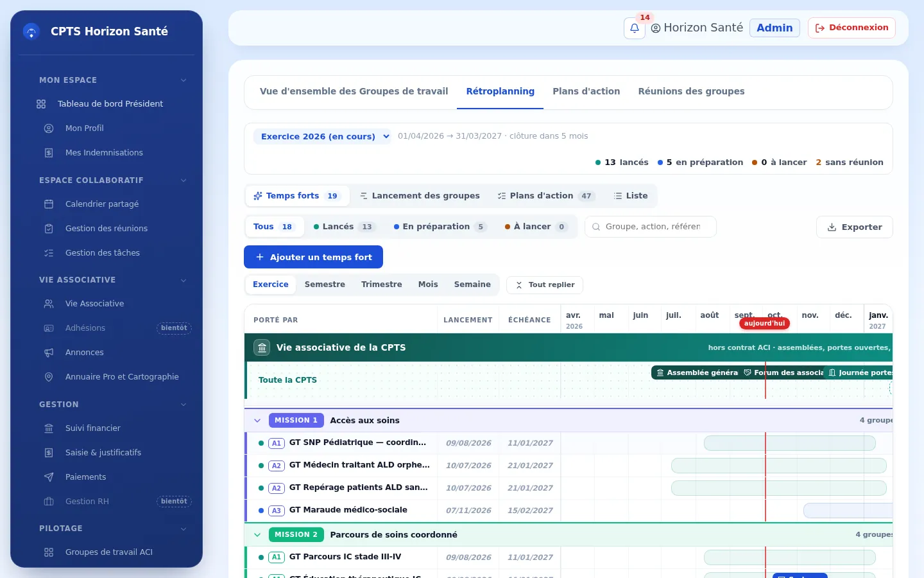924x578 pixels.
Task: Click the Déconnexion button
Action: [x=851, y=28]
